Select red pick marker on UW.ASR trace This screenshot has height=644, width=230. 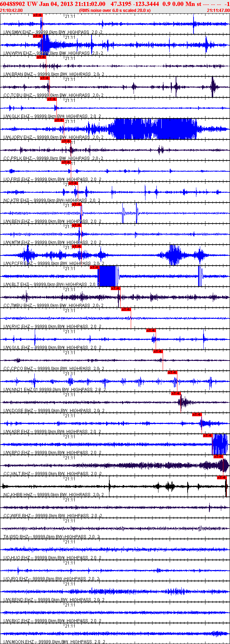click(197, 415)
